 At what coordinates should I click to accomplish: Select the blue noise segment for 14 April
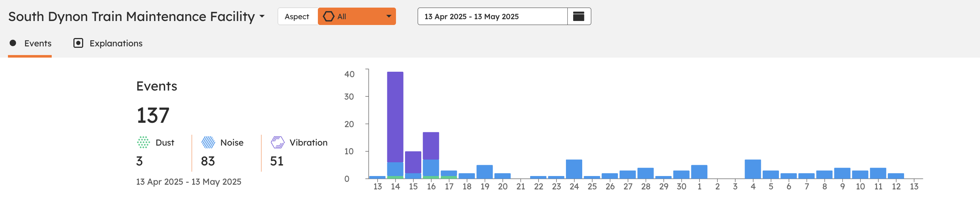click(395, 169)
